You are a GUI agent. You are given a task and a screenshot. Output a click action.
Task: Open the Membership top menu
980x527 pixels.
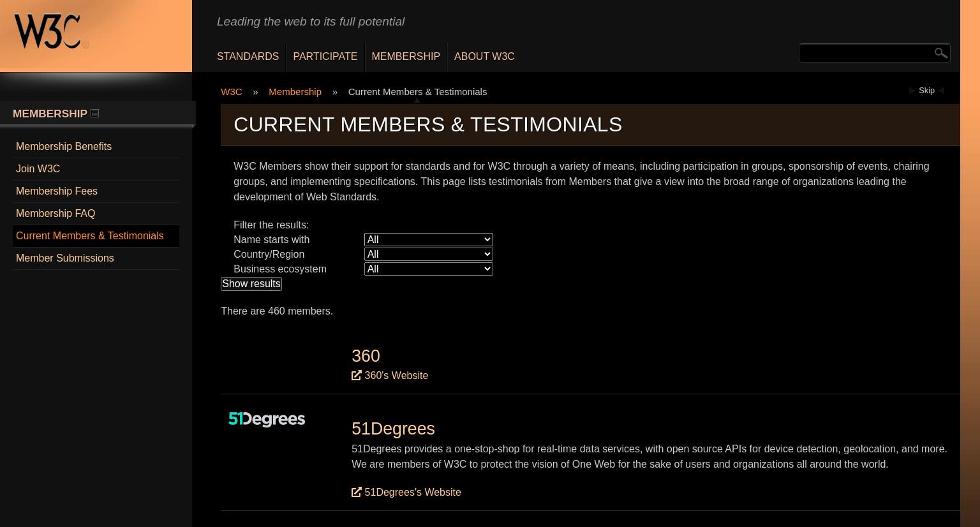[x=406, y=56]
